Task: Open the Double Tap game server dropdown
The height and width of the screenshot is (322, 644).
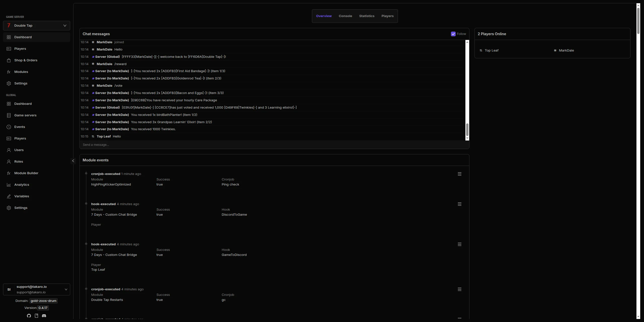Action: point(36,25)
